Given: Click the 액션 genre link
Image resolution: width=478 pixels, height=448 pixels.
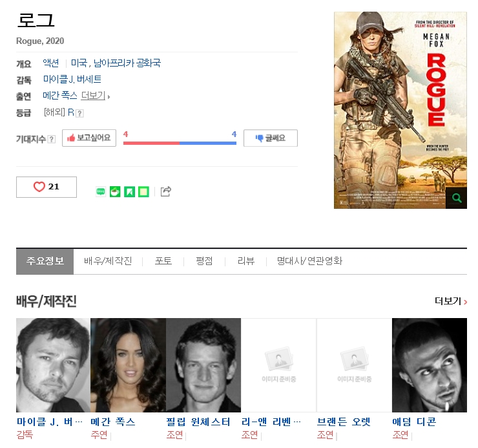Looking at the screenshot, I should point(51,63).
